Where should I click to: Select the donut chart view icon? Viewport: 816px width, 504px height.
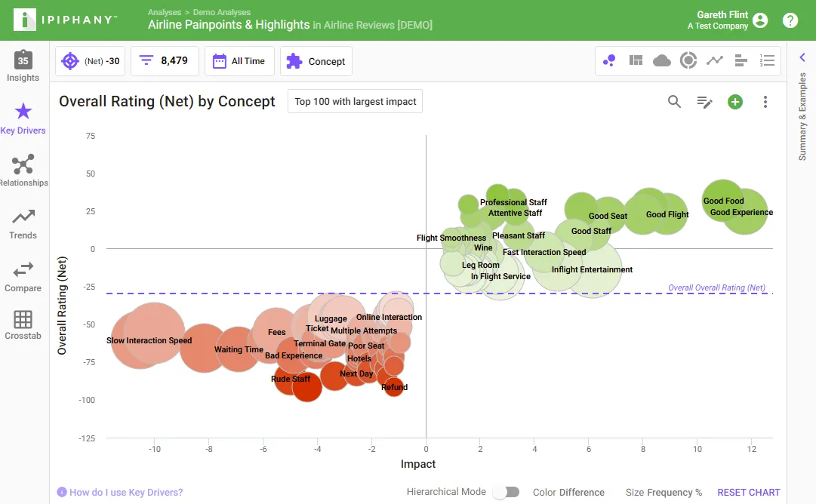pyautogui.click(x=688, y=61)
